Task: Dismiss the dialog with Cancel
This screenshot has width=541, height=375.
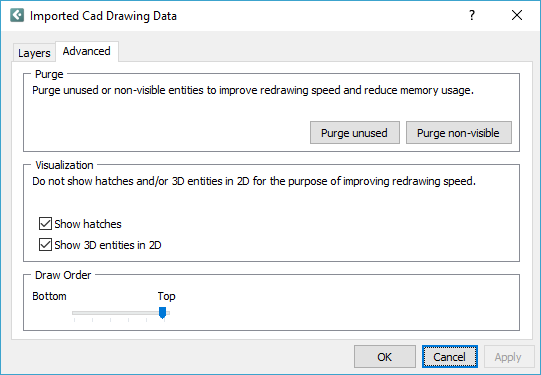Action: (x=450, y=357)
